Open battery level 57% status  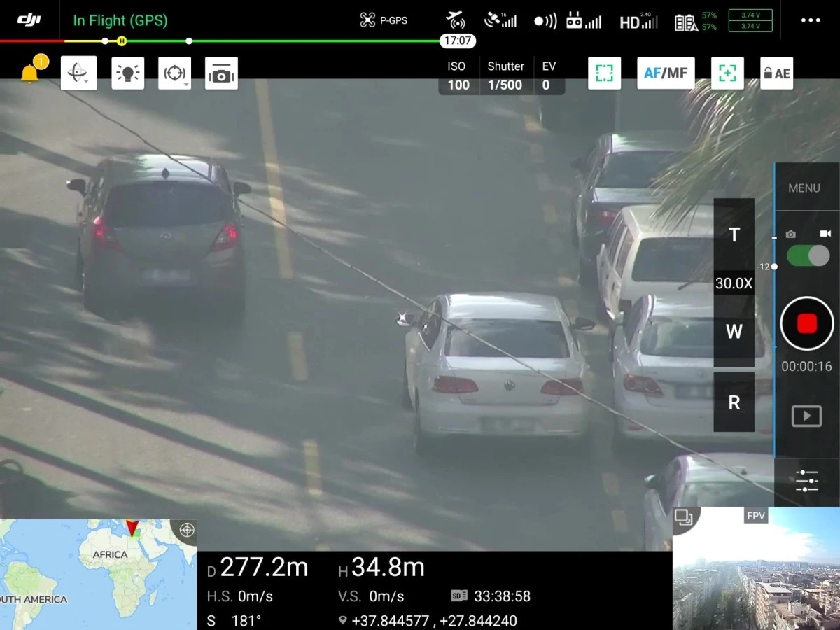pos(696,21)
